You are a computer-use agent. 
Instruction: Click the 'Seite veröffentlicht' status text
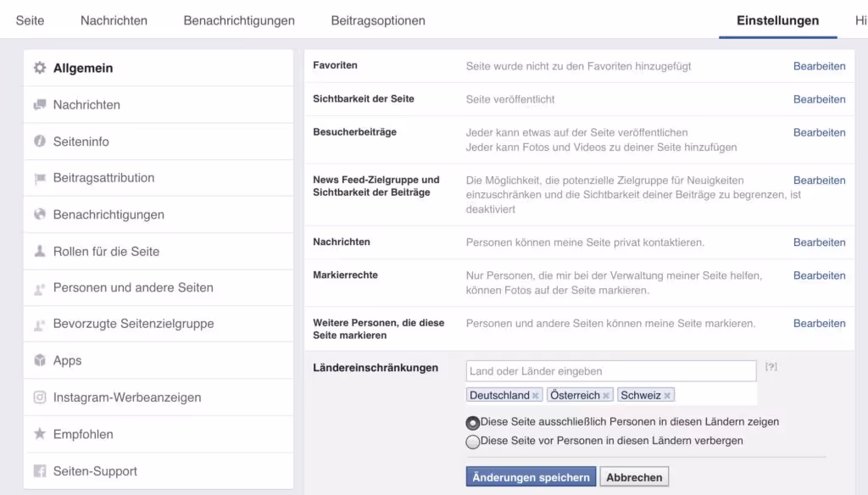pyautogui.click(x=509, y=99)
